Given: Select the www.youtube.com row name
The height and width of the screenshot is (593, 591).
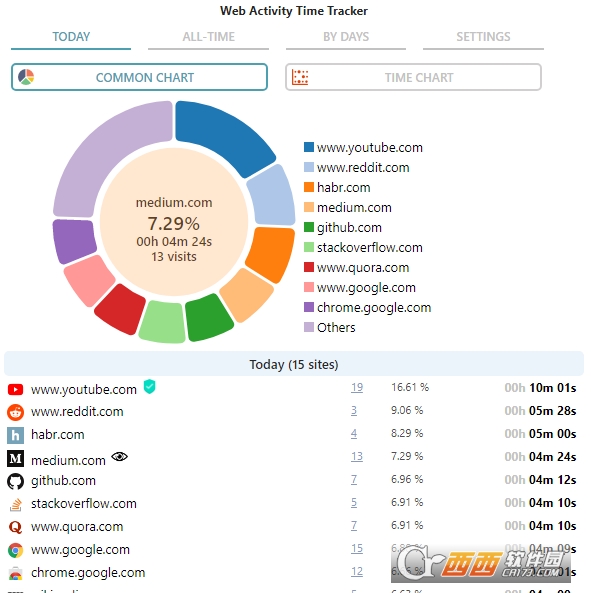Looking at the screenshot, I should (x=84, y=389).
